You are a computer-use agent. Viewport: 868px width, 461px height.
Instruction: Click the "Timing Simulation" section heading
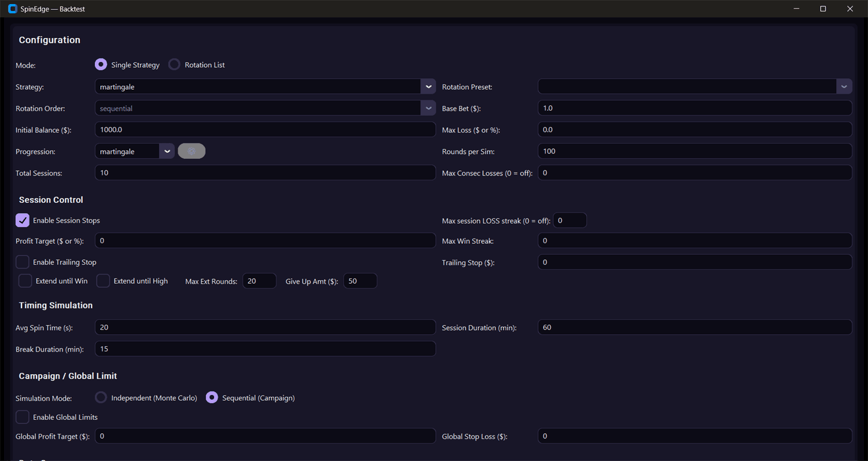coord(56,305)
